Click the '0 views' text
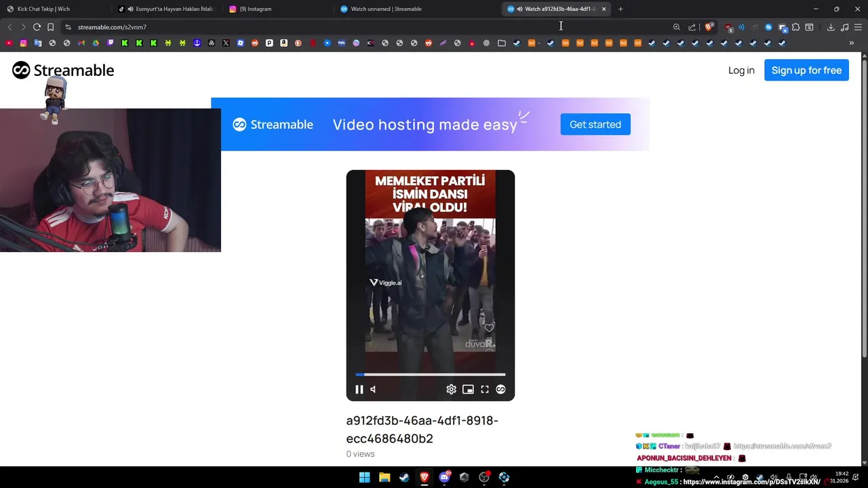868x488 pixels. coord(360,454)
